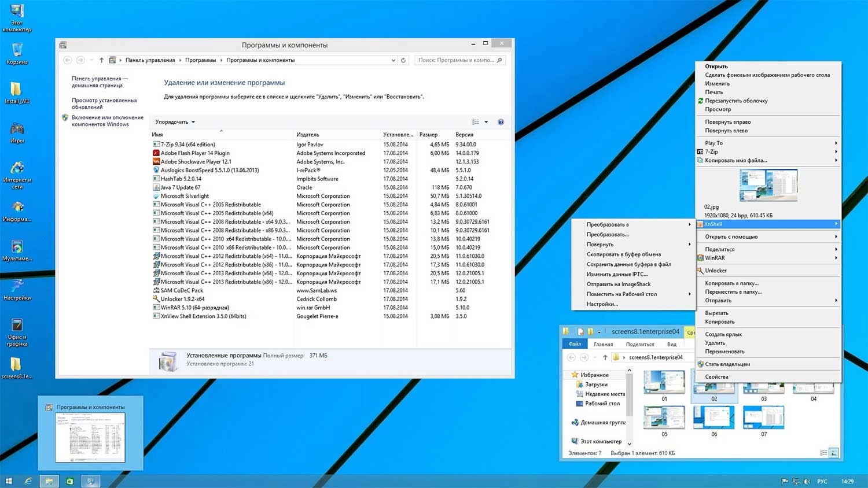Refresh the Programs and Features address bar
The width and height of the screenshot is (868, 488).
pos(403,60)
